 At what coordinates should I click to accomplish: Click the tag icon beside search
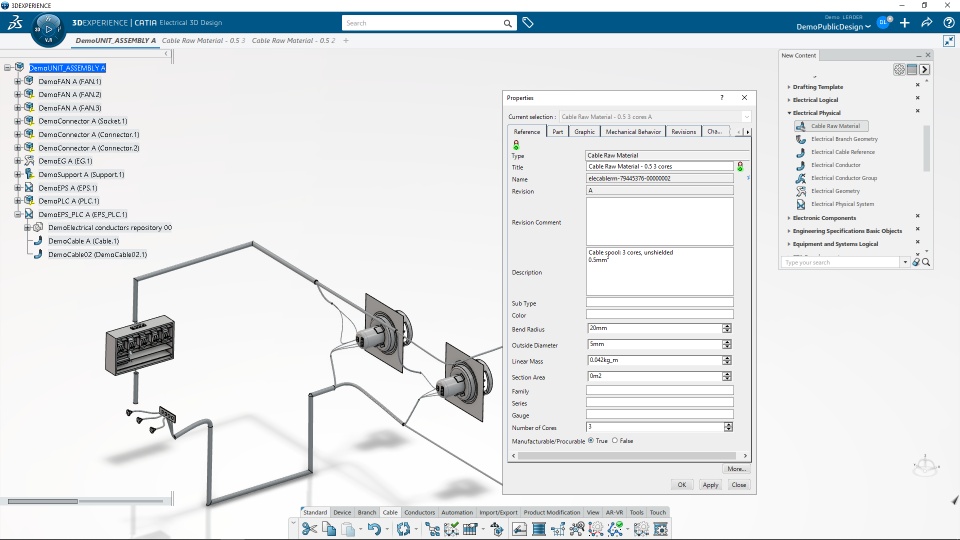(x=528, y=23)
